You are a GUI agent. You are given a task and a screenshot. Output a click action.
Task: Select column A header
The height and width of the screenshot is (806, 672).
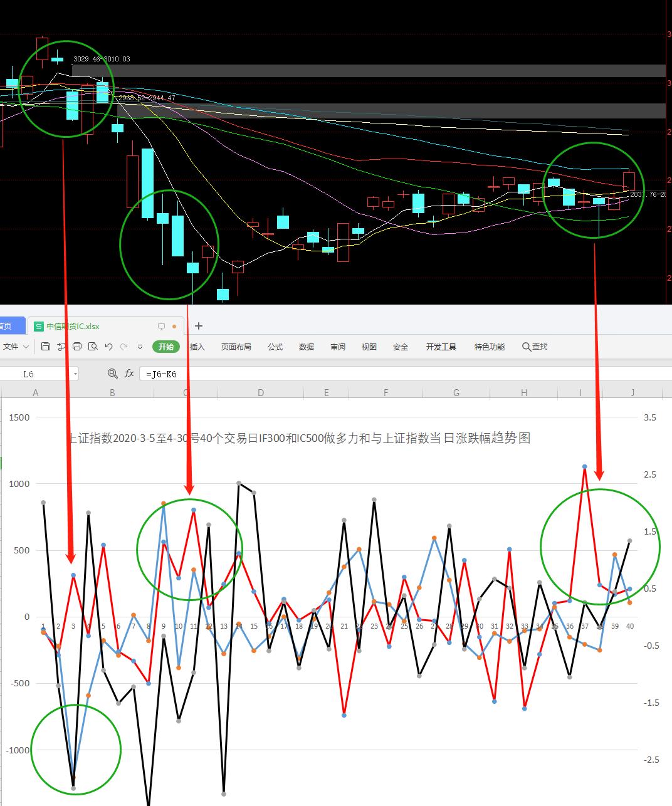click(35, 393)
